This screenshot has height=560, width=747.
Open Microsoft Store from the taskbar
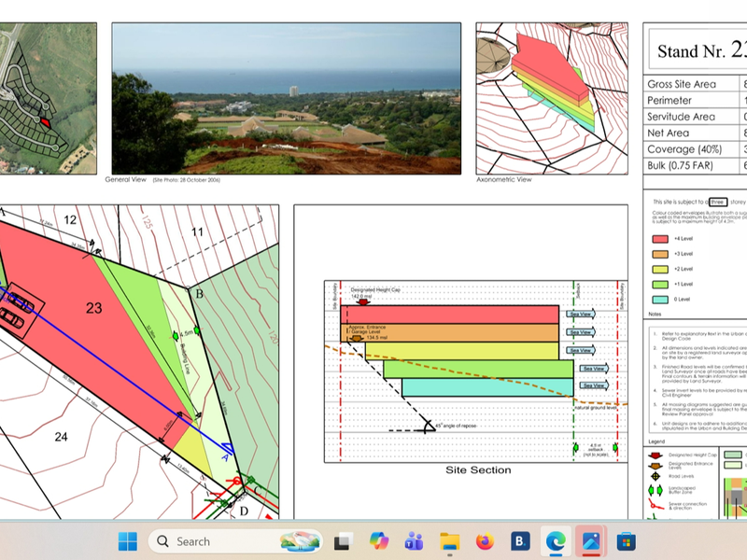coord(627,541)
